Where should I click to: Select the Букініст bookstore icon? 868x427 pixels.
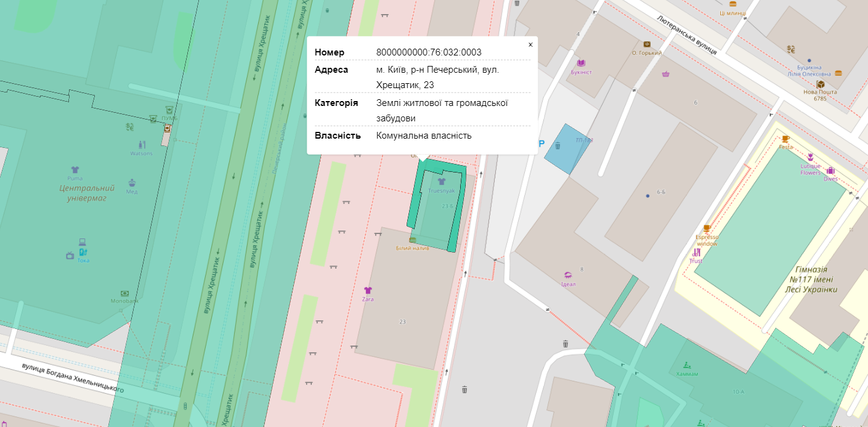581,63
